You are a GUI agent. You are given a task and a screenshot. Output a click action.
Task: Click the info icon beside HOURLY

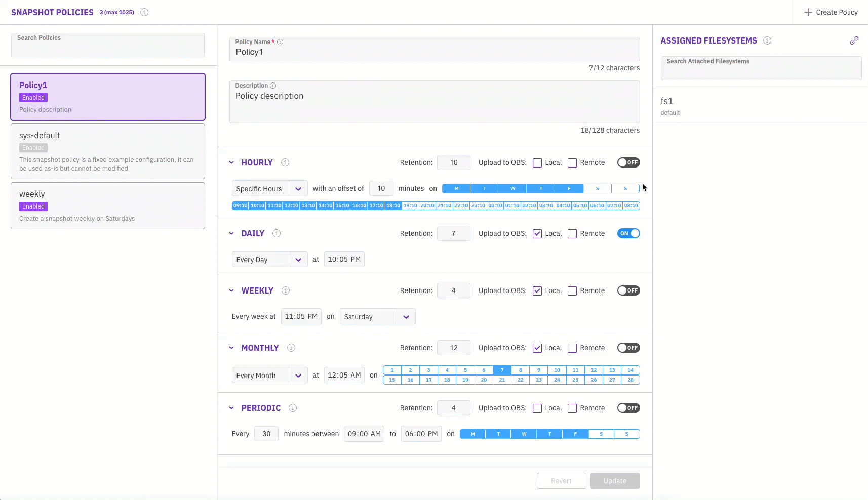point(285,162)
